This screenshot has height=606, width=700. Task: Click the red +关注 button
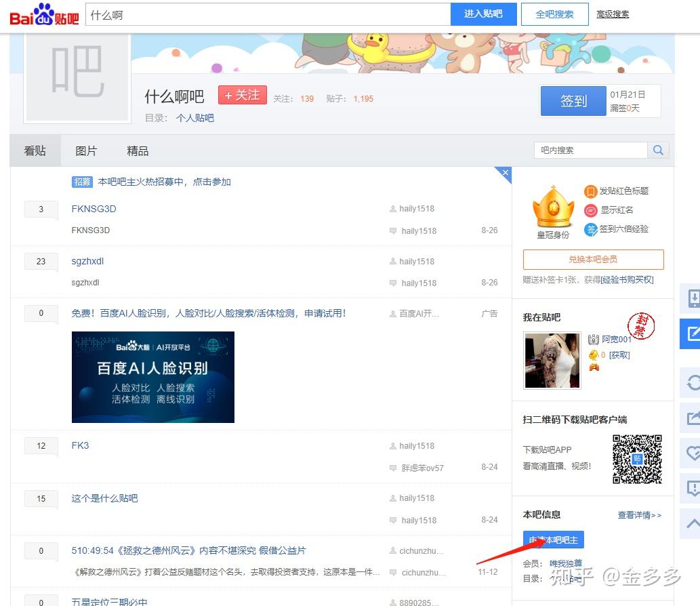tap(243, 95)
